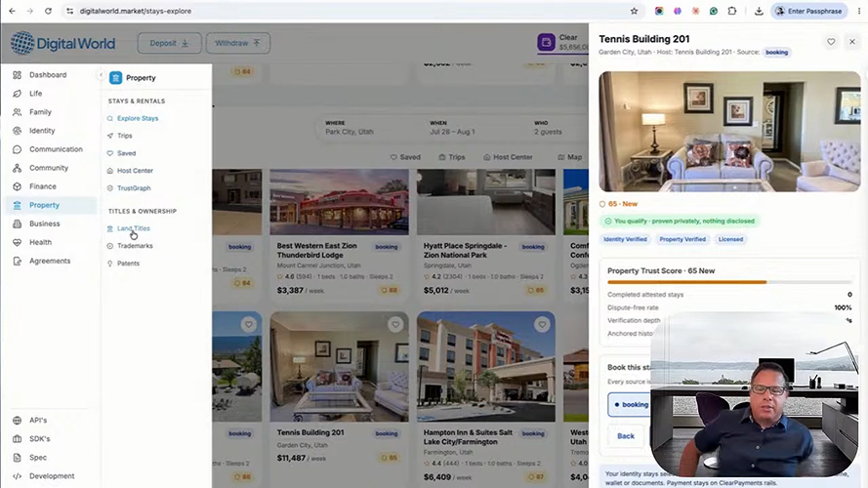Viewport: 868px width, 488px height.
Task: Open Community section
Action: 49,168
